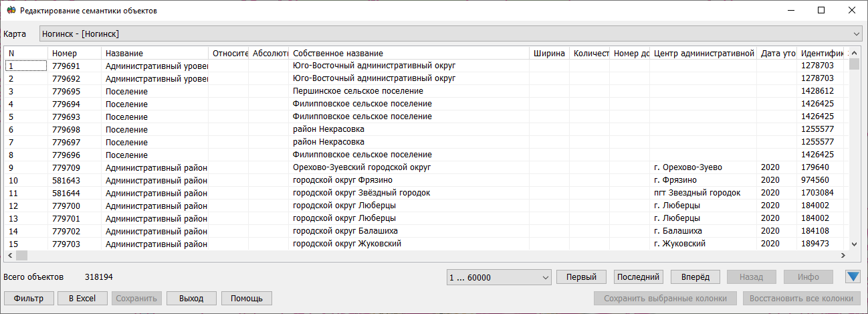Image resolution: width=868 pixels, height=314 pixels.
Task: Click the horizontal scrollbar left arrow
Action: tap(10, 255)
